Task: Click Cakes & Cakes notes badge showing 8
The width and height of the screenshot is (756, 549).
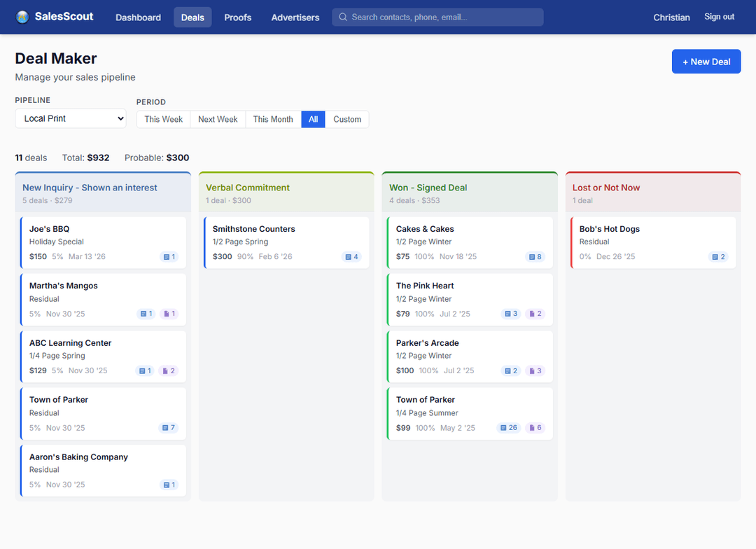Action: coord(535,257)
